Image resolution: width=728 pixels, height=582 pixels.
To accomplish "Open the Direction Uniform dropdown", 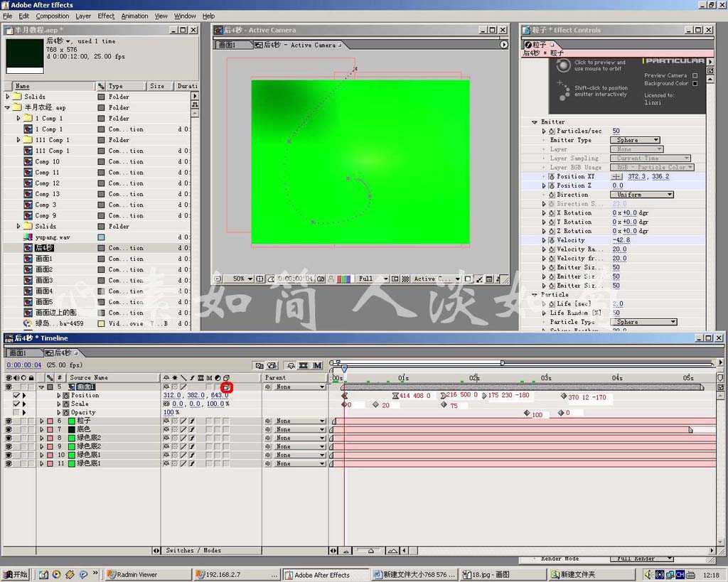I will click(x=642, y=195).
